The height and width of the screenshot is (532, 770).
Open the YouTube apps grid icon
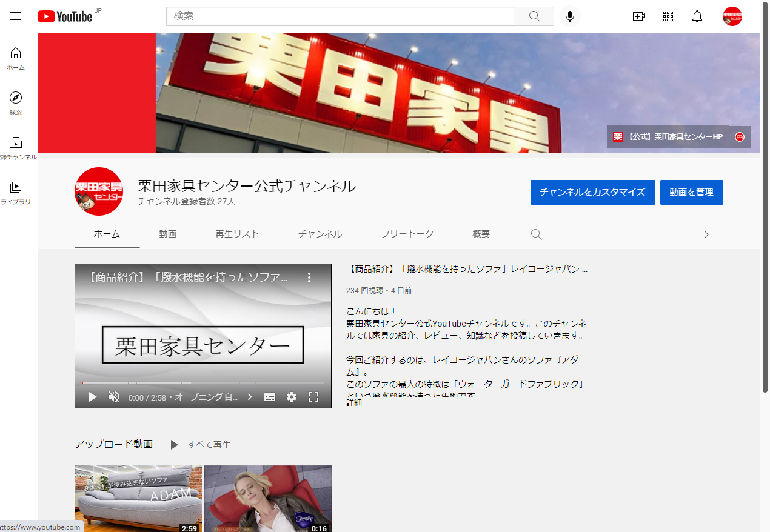click(x=668, y=16)
